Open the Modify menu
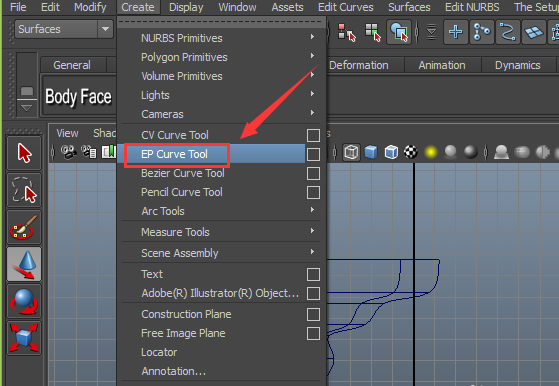The width and height of the screenshot is (559, 386). pyautogui.click(x=90, y=7)
